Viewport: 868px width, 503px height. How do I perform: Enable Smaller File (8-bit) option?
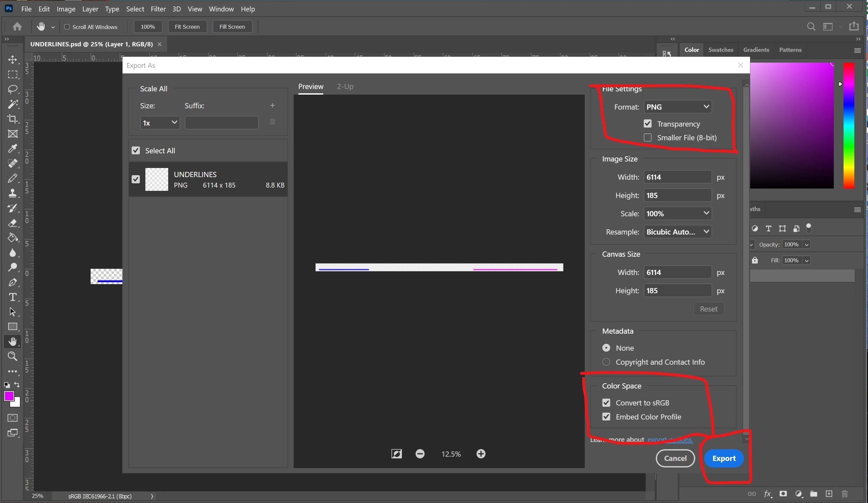648,138
